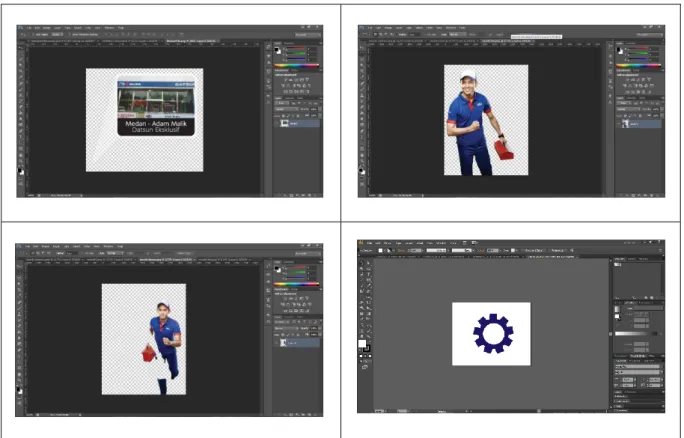
Task: Open the File menu in the Medan Adam Malik window
Action: tap(29, 28)
